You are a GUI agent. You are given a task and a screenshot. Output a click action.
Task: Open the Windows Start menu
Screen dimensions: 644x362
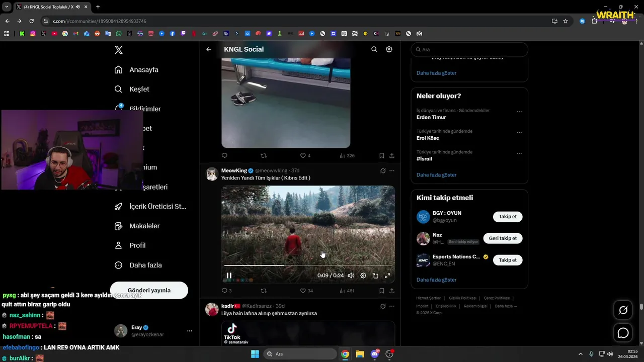click(x=255, y=354)
